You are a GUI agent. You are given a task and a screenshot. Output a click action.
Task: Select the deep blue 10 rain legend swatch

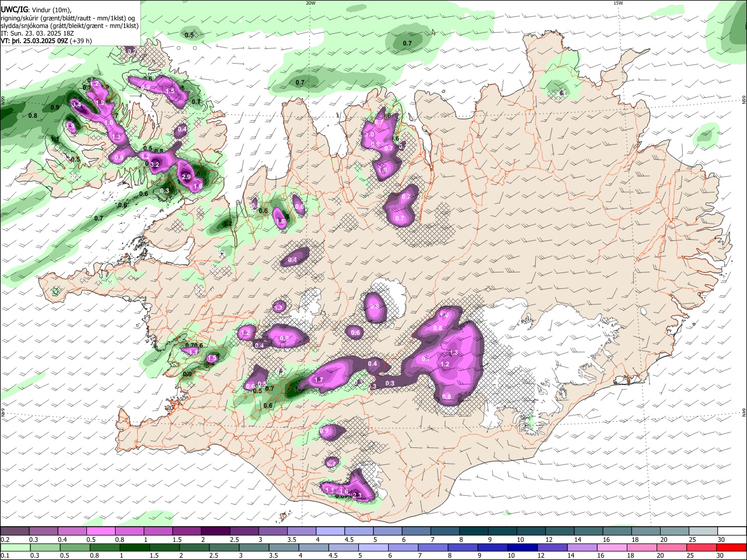522,547
